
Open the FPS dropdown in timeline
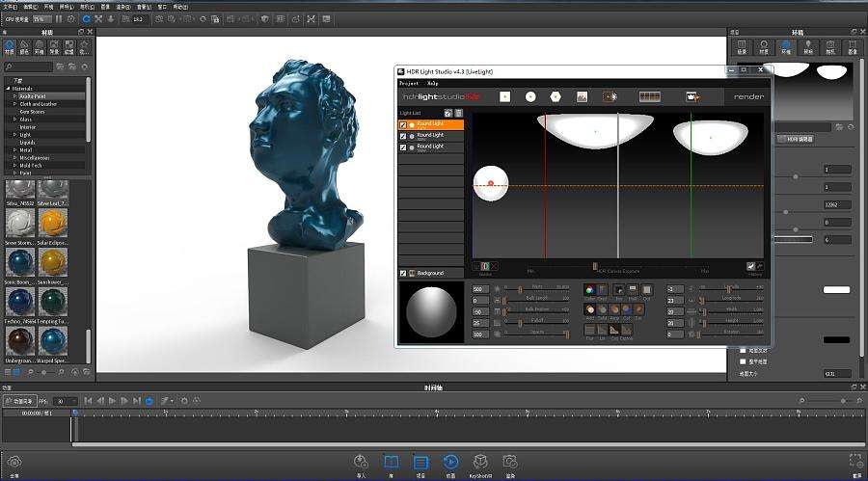click(x=67, y=400)
